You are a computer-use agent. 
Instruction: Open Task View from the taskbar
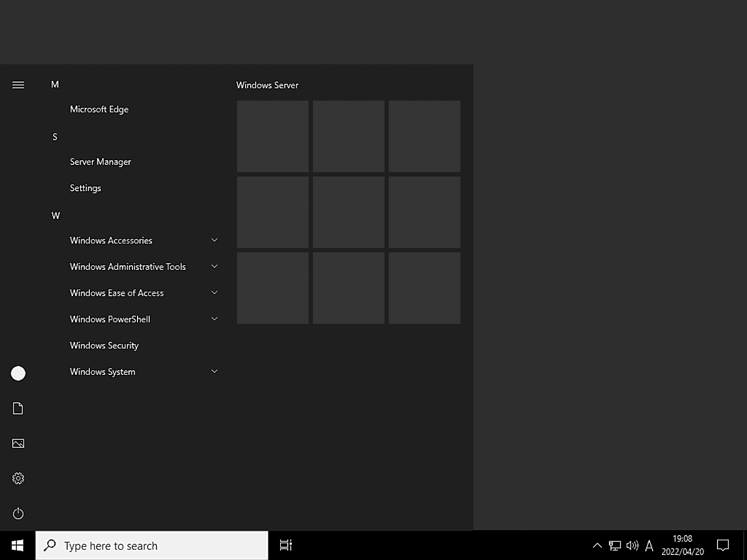285,545
